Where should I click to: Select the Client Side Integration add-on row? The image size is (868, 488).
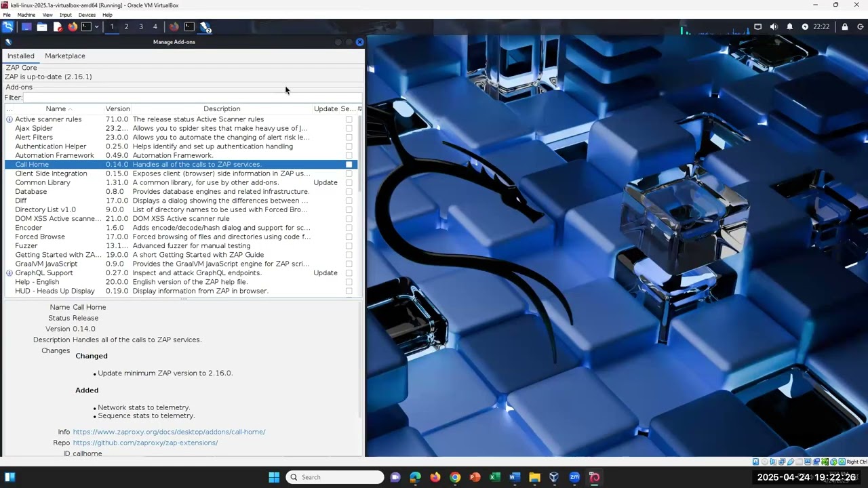[x=180, y=174]
